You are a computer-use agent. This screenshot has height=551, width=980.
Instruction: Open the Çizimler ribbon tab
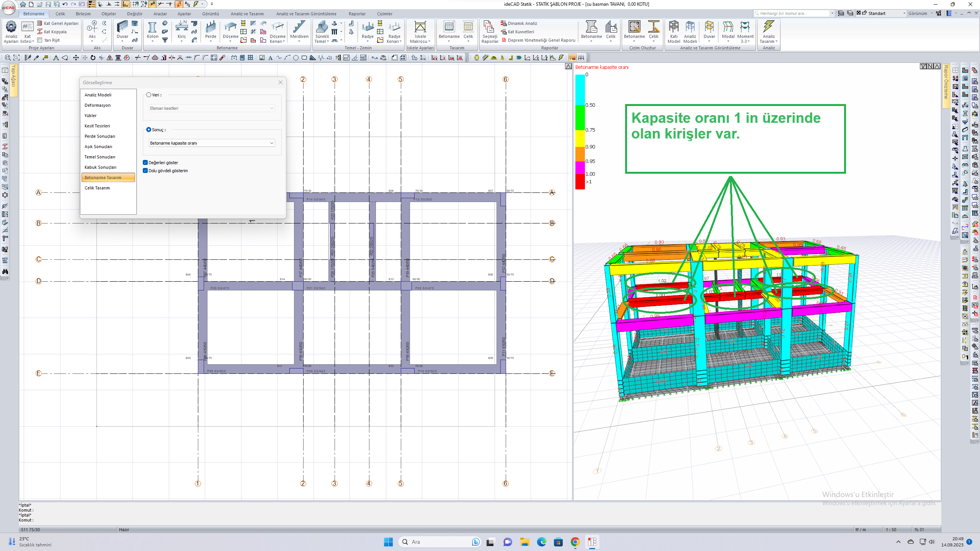384,14
